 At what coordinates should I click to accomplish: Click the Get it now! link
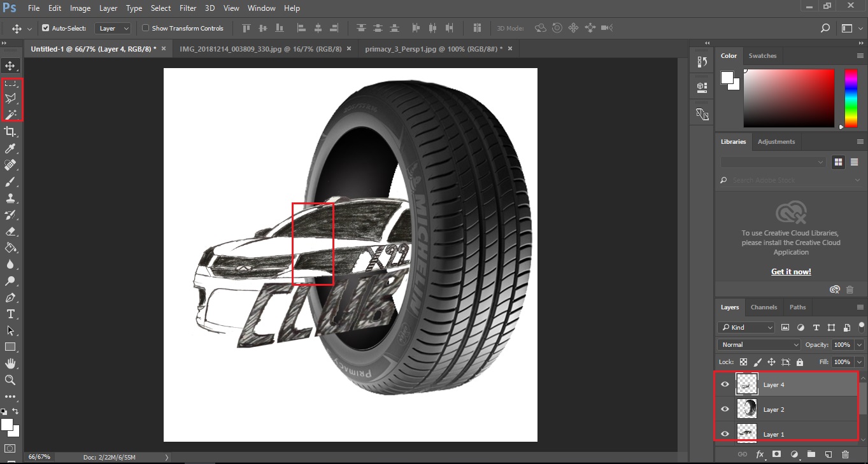click(x=791, y=272)
